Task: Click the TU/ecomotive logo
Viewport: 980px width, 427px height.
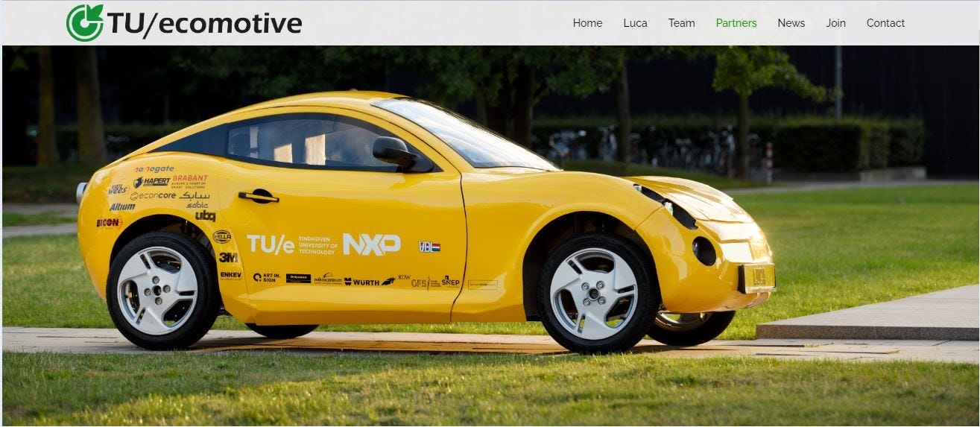Action: pyautogui.click(x=184, y=23)
